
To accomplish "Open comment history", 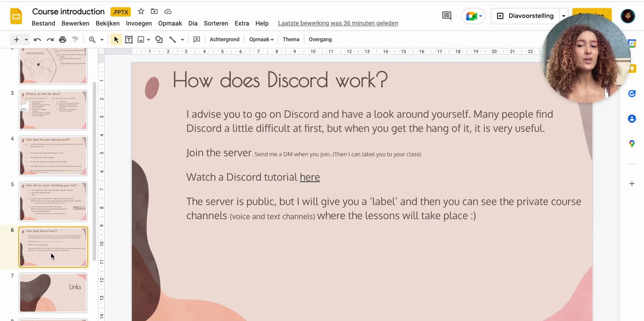I will (x=446, y=15).
